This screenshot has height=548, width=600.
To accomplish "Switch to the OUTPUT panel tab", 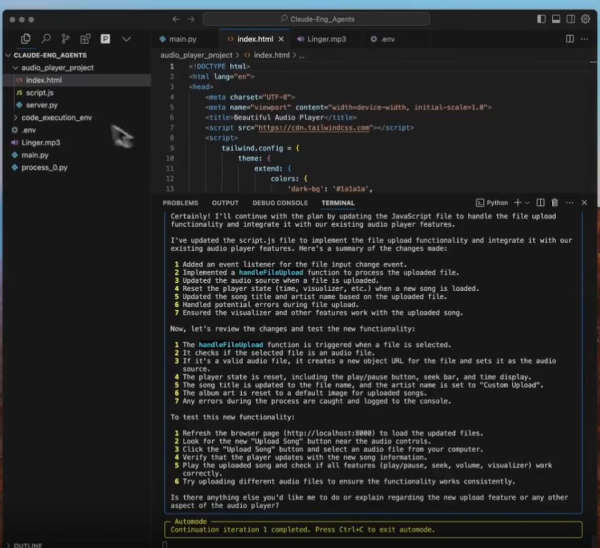I will [x=225, y=203].
